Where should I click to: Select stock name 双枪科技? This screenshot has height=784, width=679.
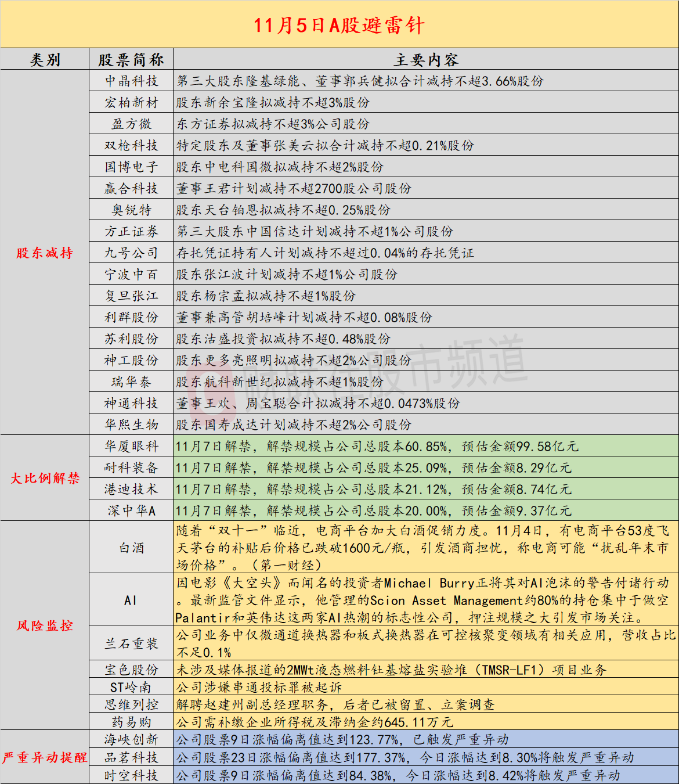131,145
